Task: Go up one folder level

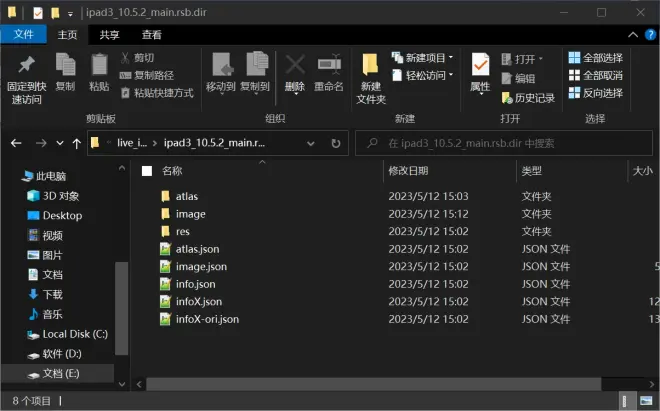Action: pyautogui.click(x=73, y=143)
